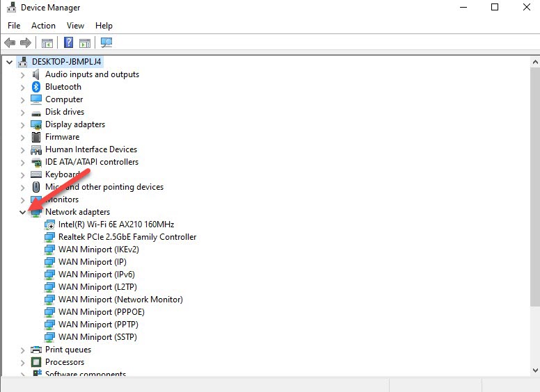Expand Audio inputs and outputs
Image resolution: width=540 pixels, height=392 pixels.
[x=23, y=74]
